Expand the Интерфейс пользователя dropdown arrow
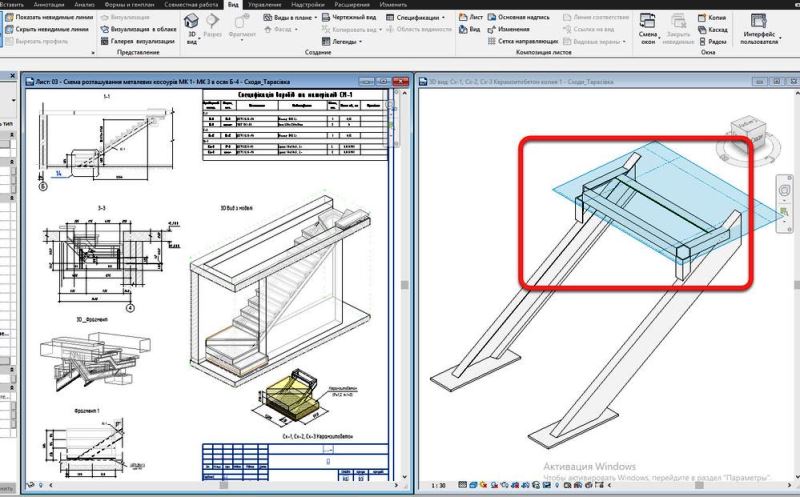Screen dimensions: 800x497 pyautogui.click(x=781, y=38)
